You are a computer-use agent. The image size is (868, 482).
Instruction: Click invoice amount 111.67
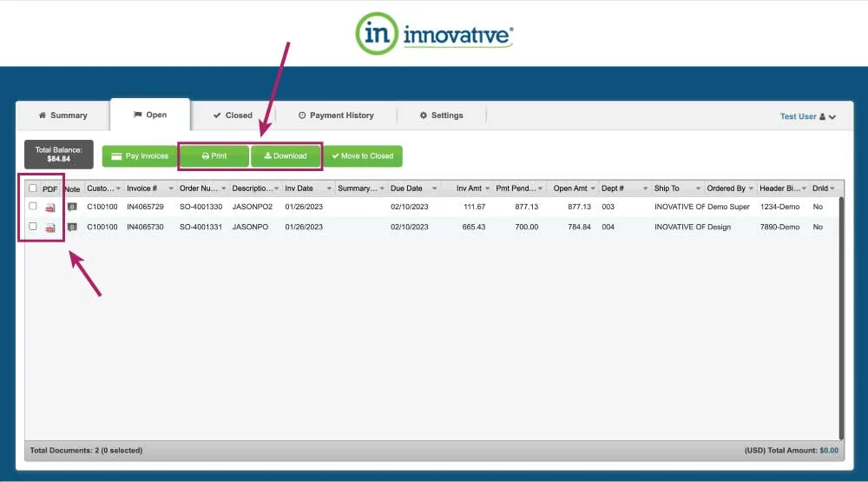[x=475, y=207]
